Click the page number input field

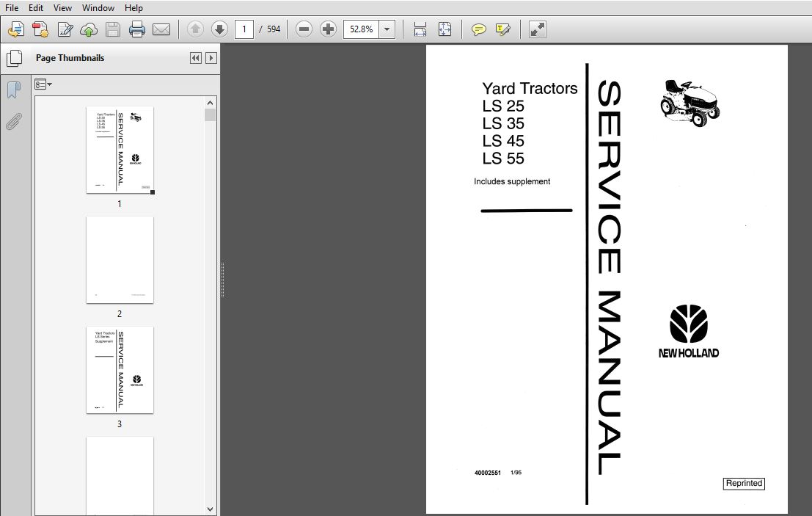coord(244,29)
